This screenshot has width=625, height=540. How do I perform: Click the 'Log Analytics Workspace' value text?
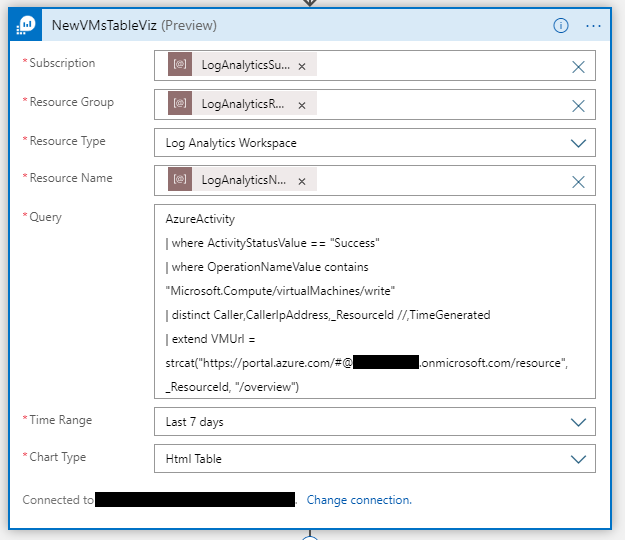point(231,143)
